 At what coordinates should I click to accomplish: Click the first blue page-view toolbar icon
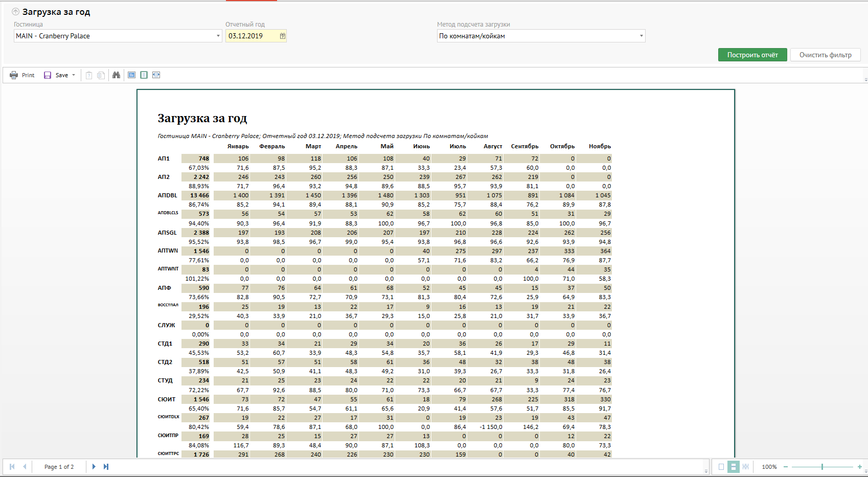(x=131, y=75)
